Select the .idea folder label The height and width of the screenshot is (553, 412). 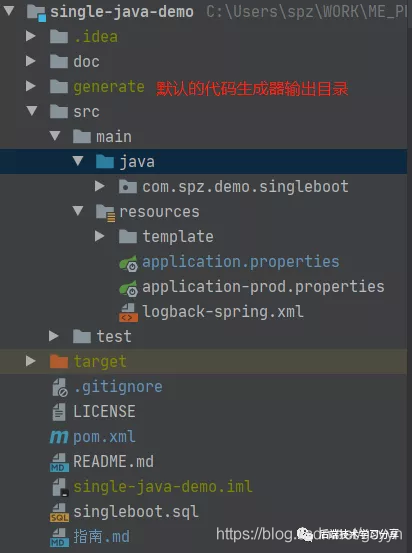coord(96,37)
